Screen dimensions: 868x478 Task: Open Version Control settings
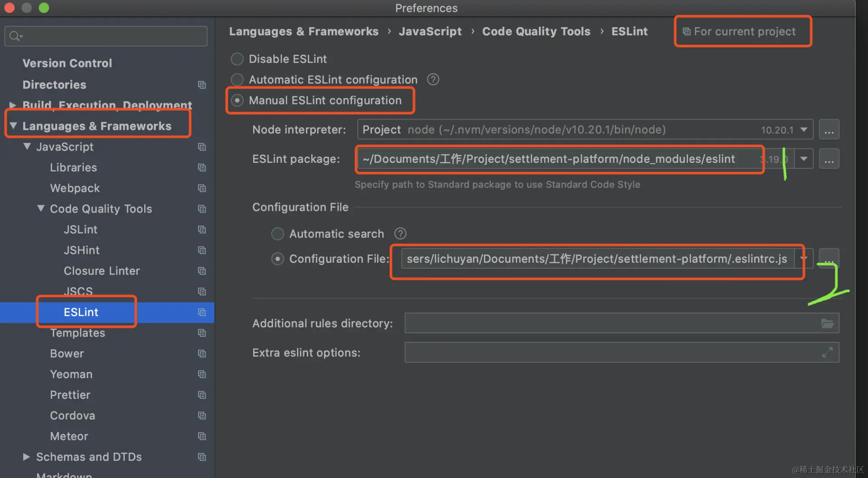tap(67, 63)
